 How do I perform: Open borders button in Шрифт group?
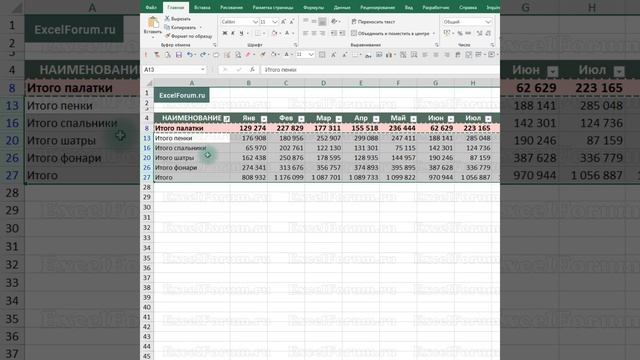click(258, 33)
